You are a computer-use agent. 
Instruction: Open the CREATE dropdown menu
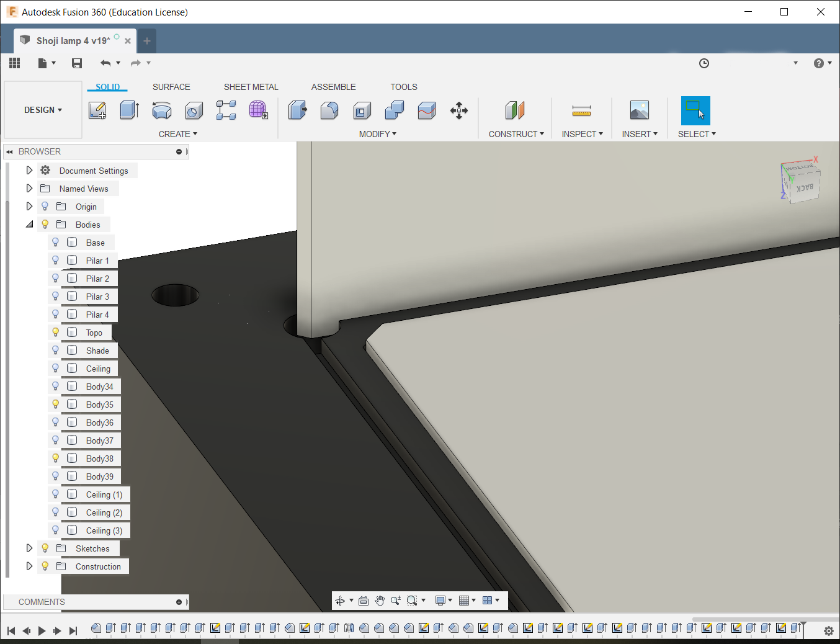point(177,134)
